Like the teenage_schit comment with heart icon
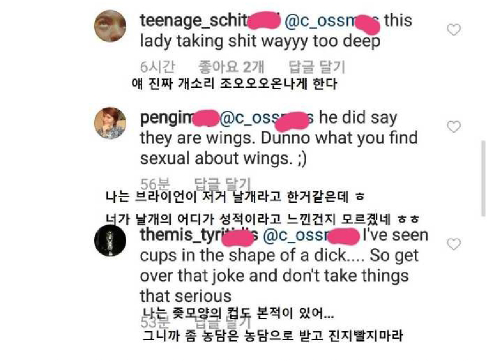 (454, 30)
